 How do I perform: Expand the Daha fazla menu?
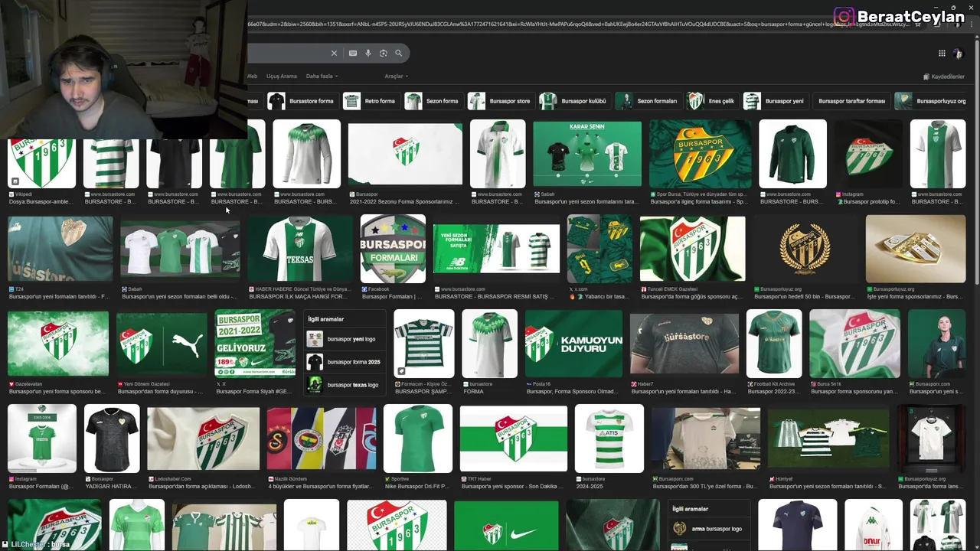322,77
